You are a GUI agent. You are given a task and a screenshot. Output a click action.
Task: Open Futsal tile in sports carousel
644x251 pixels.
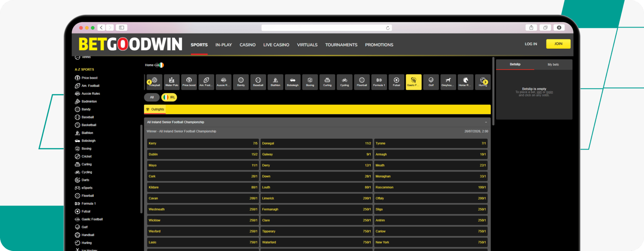pos(396,82)
